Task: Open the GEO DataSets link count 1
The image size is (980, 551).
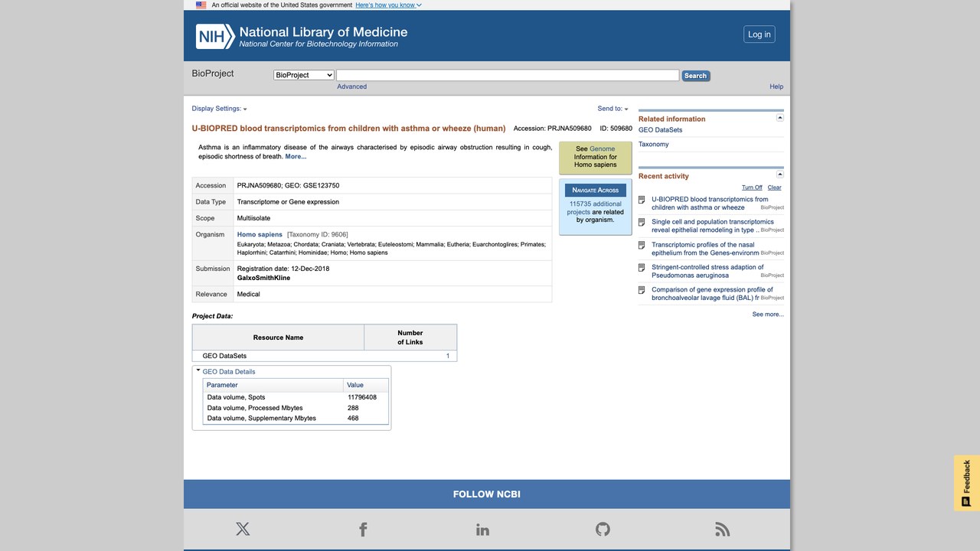Action: [x=448, y=356]
